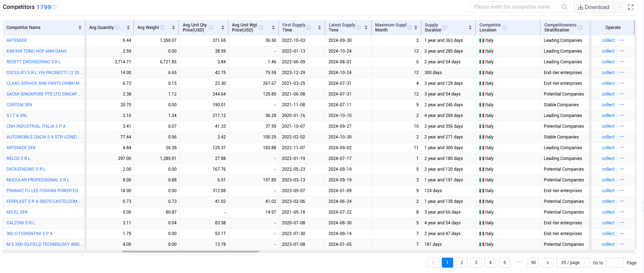Click Latest Supply Time info icon
This screenshot has height=273, width=644.
point(358,28)
